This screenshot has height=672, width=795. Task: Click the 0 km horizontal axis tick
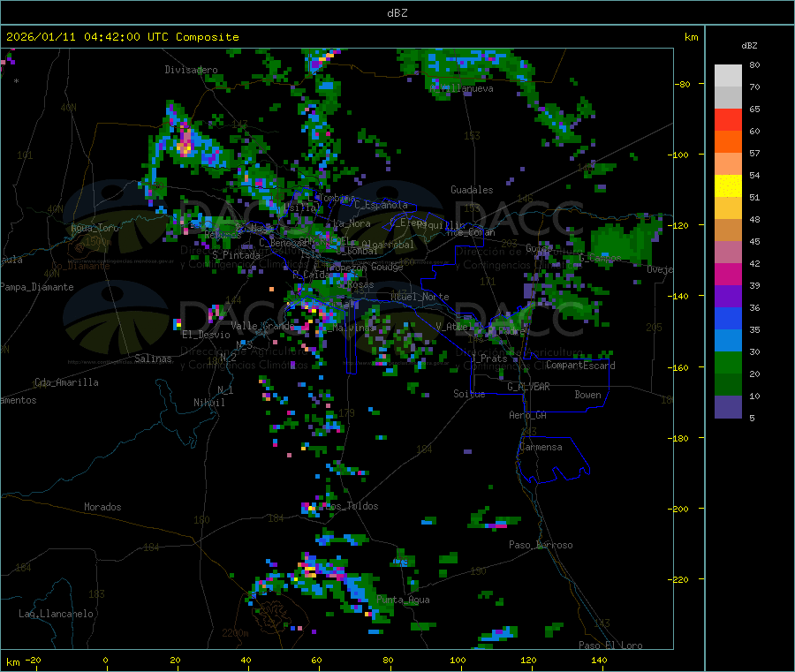(x=105, y=660)
